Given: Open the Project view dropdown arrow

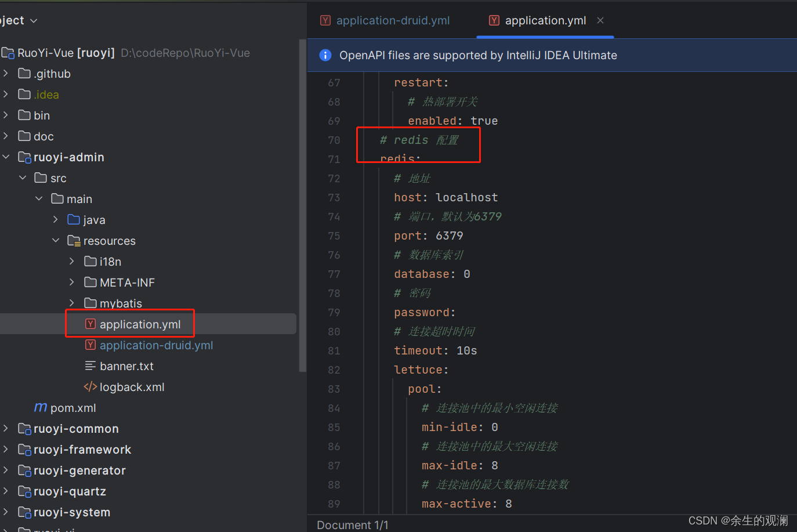Looking at the screenshot, I should (x=34, y=21).
